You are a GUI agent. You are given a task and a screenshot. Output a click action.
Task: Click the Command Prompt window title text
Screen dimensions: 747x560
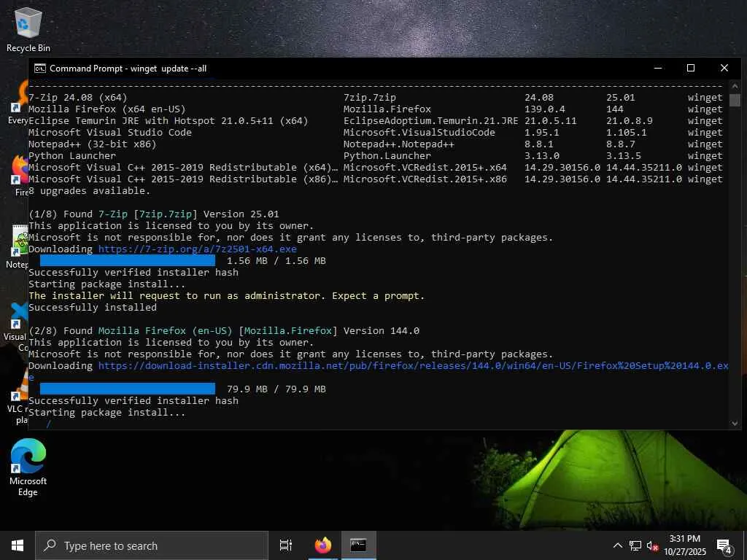click(x=128, y=69)
